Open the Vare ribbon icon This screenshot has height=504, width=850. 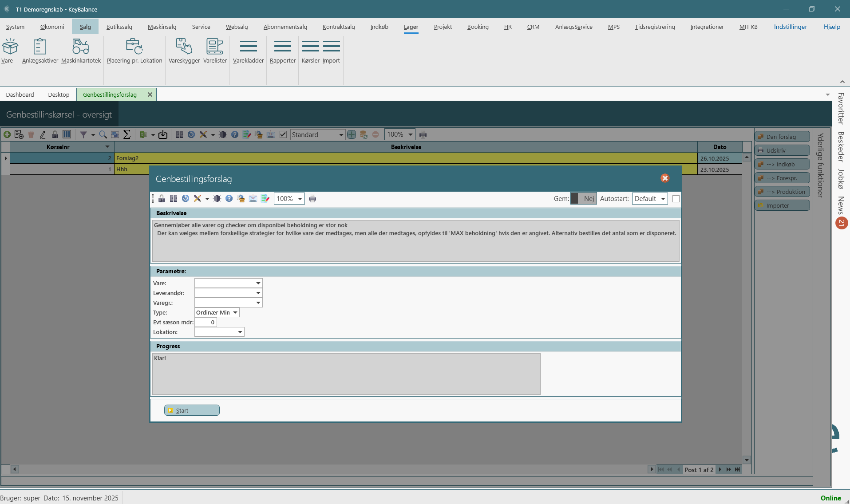[x=10, y=51]
